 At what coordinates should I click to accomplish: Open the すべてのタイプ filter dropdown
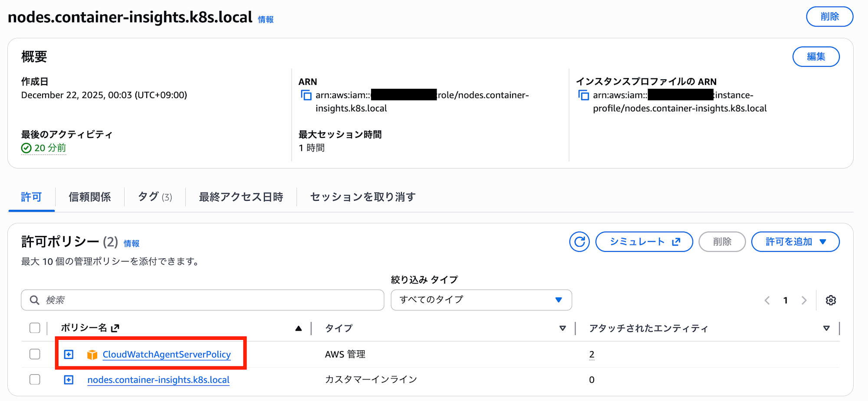point(481,300)
